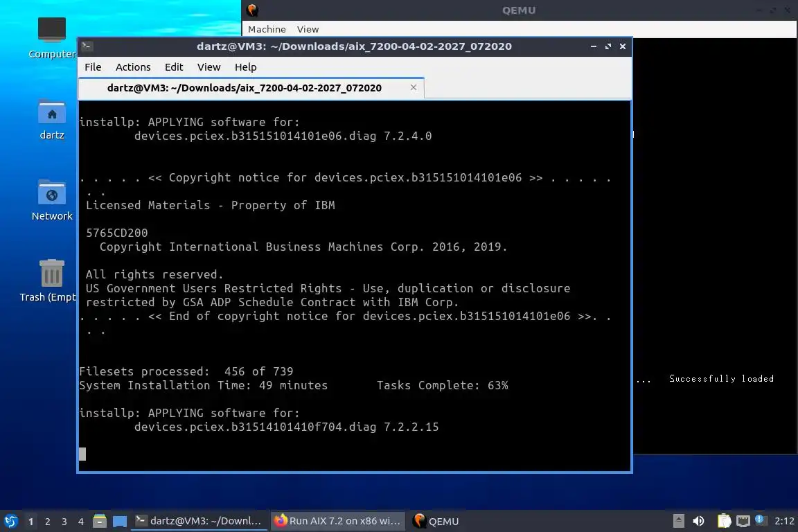
Task: Open the removable media eject tray icon
Action: pos(678,521)
